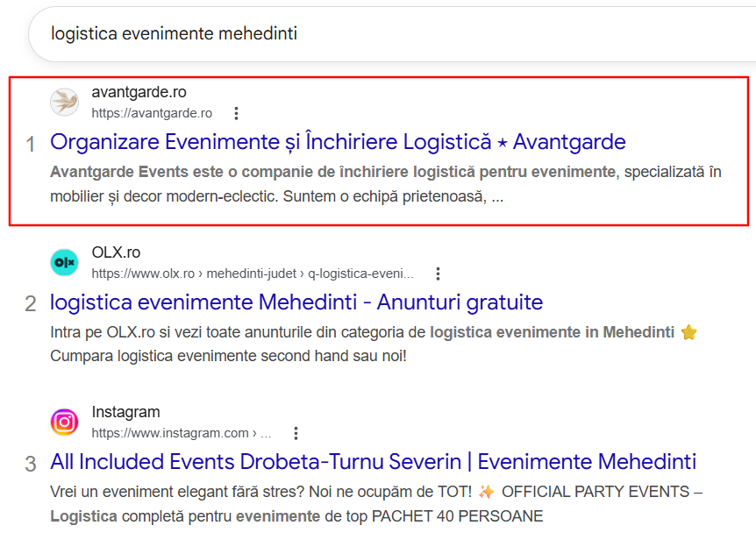Click the Instagram logo favicon

click(65, 422)
